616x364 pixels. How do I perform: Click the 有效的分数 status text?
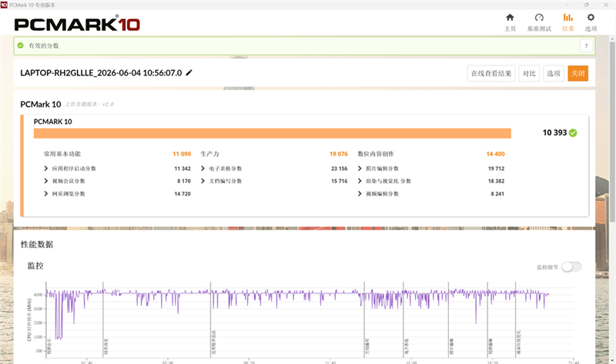pyautogui.click(x=44, y=45)
